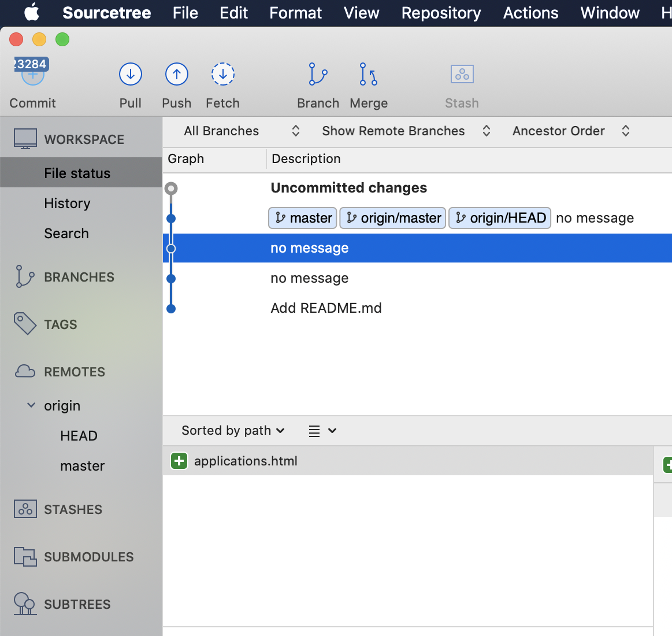Click the Description column header
Screen dimensions: 672x636
click(x=306, y=158)
